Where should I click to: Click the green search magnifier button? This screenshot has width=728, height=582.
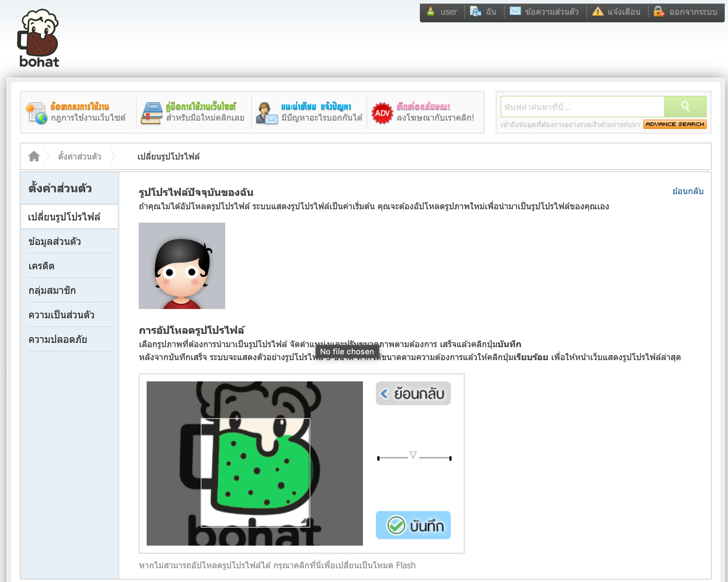tap(685, 107)
